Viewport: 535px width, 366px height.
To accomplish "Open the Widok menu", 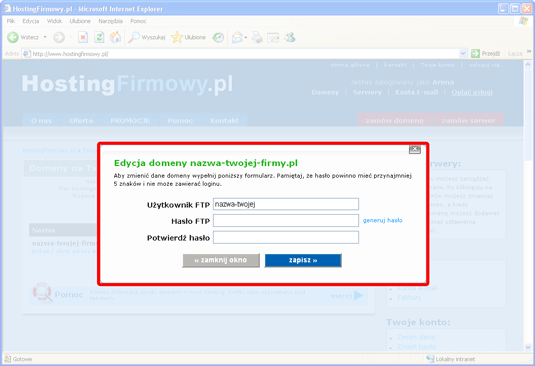I will (x=54, y=21).
